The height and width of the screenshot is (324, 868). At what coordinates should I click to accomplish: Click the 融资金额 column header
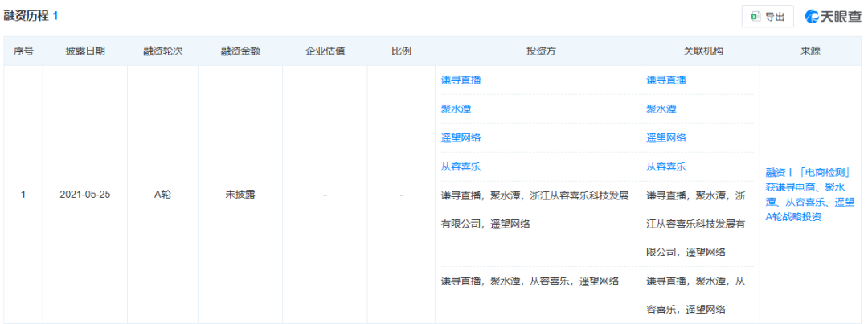[x=240, y=51]
